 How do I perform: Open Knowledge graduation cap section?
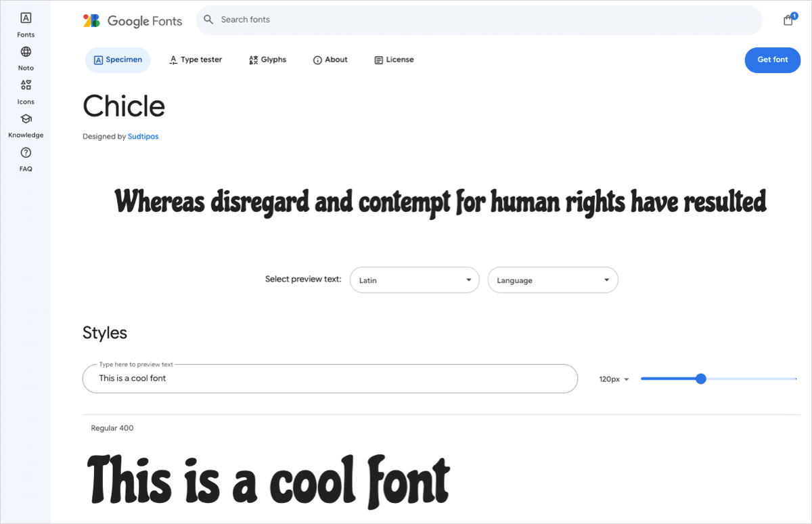pyautogui.click(x=26, y=125)
